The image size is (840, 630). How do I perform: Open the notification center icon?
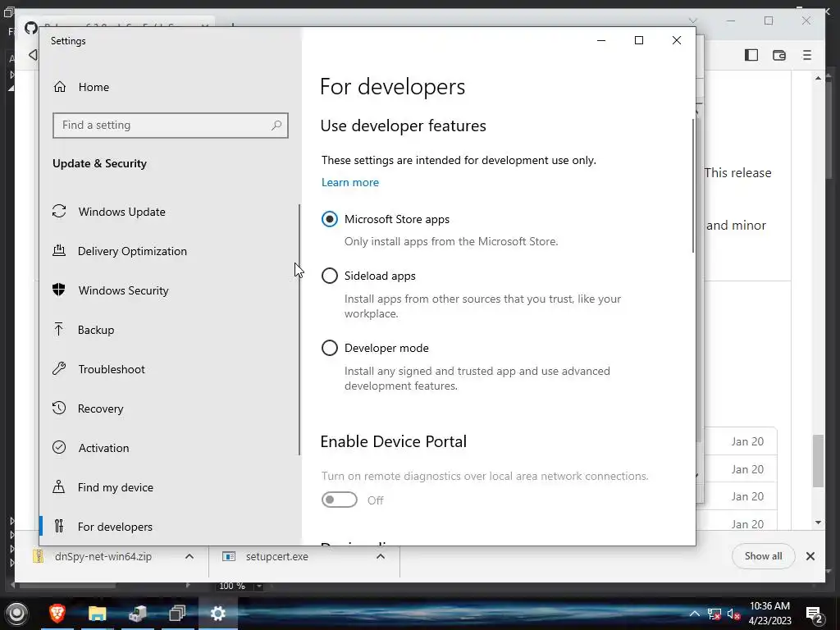815,615
